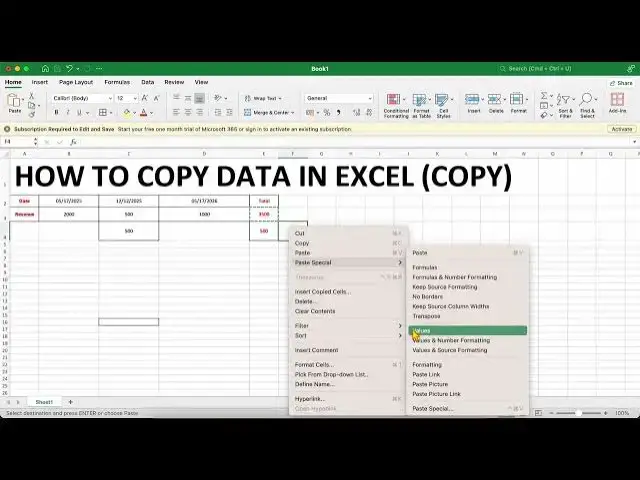The width and height of the screenshot is (640, 480).
Task: Click the Format Painter brush icon
Action: coord(31,115)
